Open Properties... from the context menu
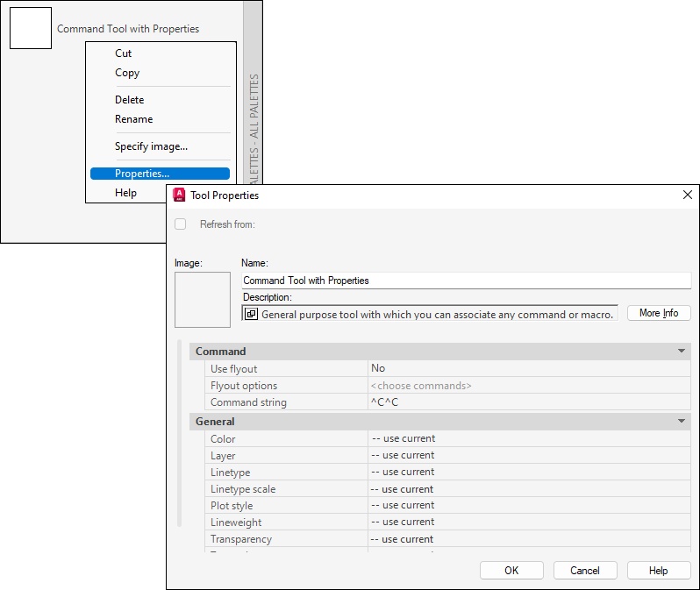The image size is (700, 590). tap(160, 174)
